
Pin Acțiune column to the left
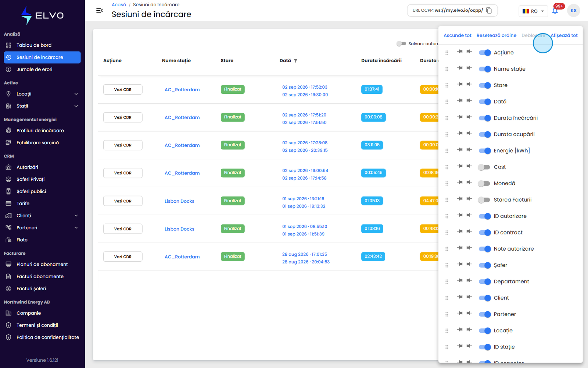(x=460, y=52)
